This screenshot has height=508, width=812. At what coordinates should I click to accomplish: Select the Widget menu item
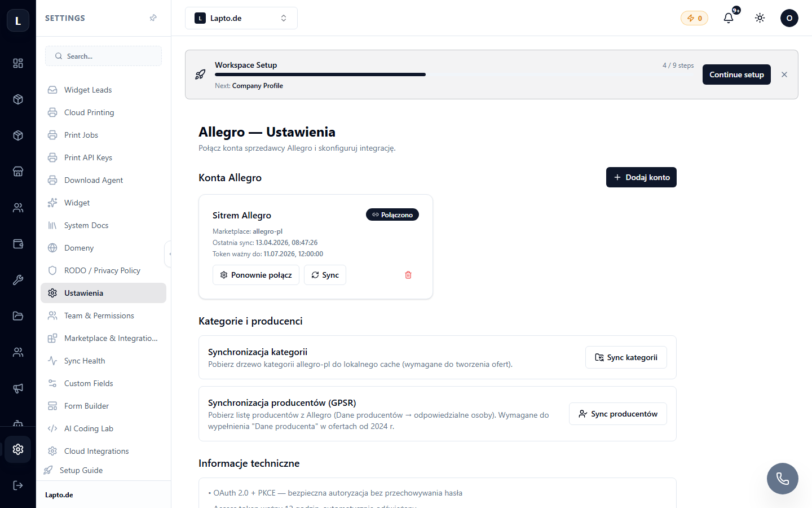103,203
